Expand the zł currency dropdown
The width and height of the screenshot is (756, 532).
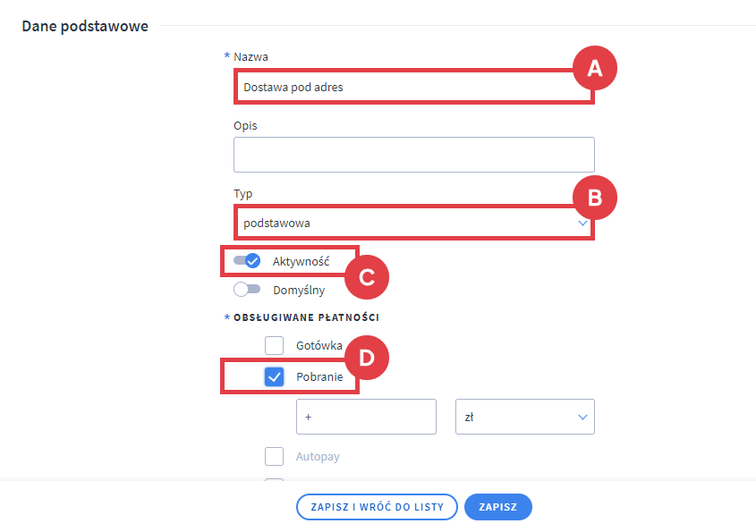point(524,417)
